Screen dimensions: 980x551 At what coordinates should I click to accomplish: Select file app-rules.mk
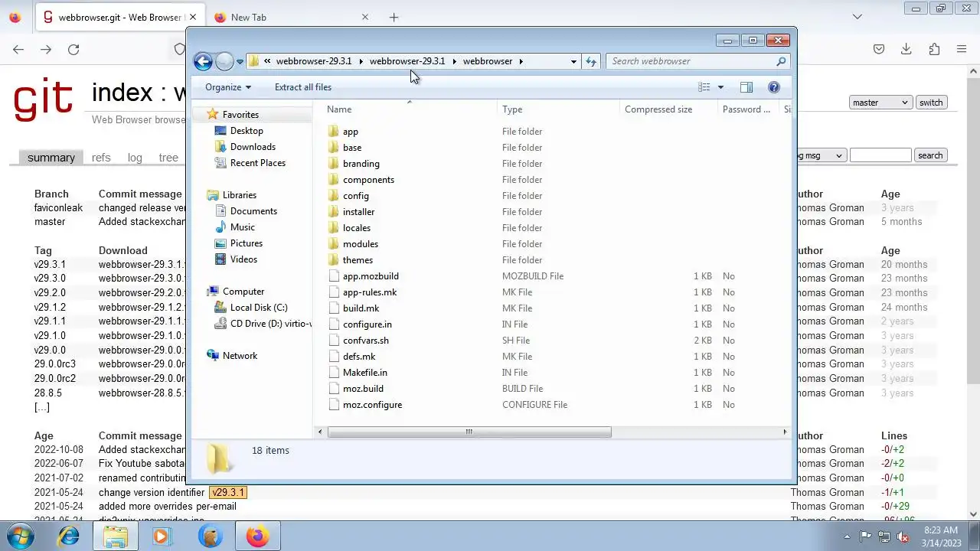coord(370,292)
